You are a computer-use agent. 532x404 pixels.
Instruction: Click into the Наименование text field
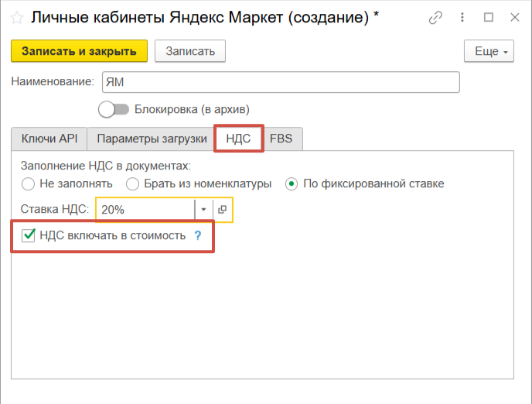[x=278, y=82]
